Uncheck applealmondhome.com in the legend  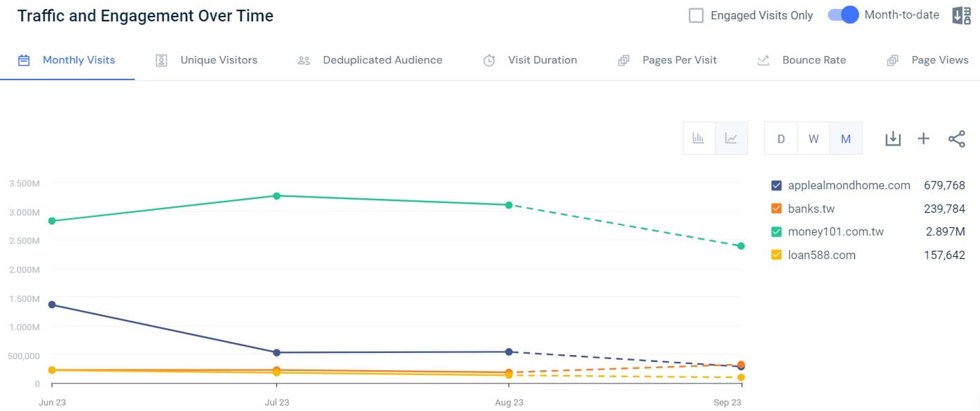778,185
